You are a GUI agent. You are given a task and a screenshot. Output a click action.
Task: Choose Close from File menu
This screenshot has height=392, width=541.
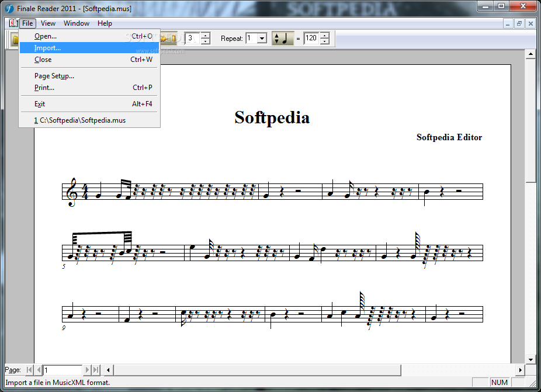click(x=89, y=60)
